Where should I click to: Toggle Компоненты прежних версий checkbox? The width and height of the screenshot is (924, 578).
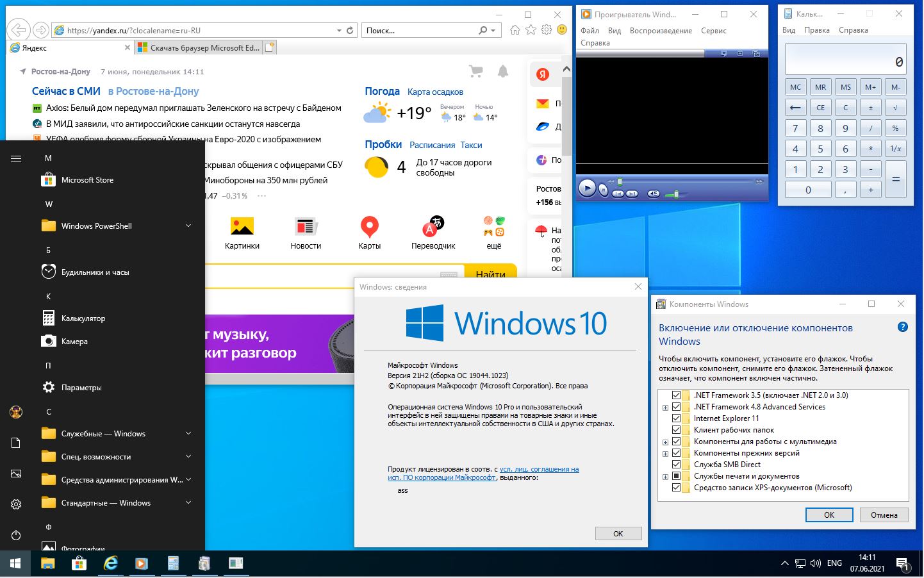point(676,453)
